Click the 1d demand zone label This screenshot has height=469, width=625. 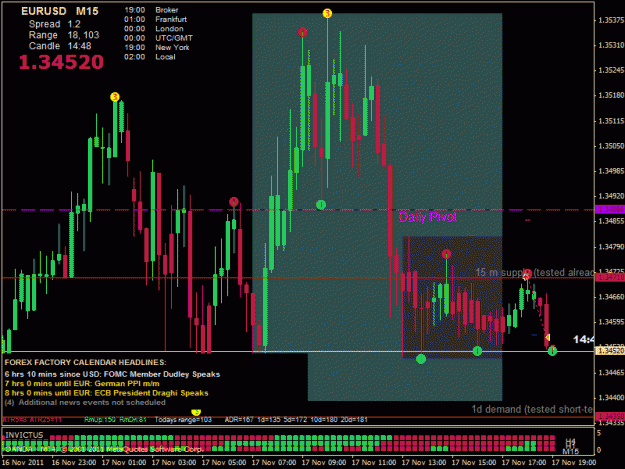533,409
